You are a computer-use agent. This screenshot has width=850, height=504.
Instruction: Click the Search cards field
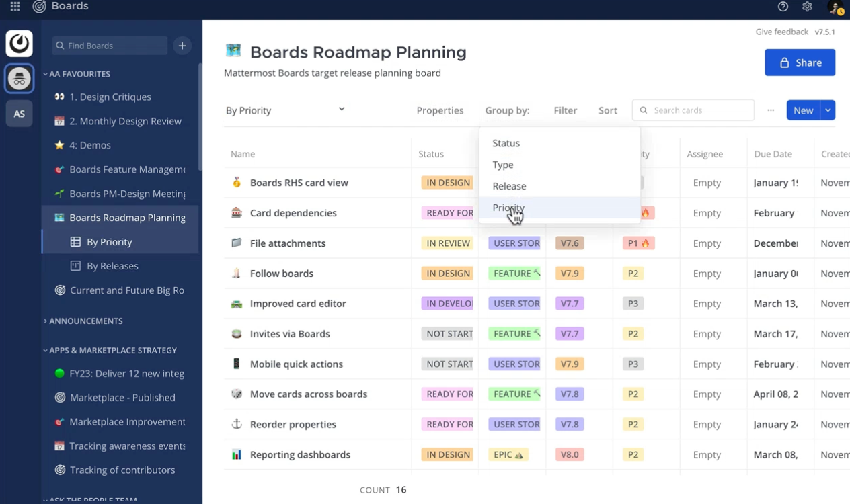[693, 110]
